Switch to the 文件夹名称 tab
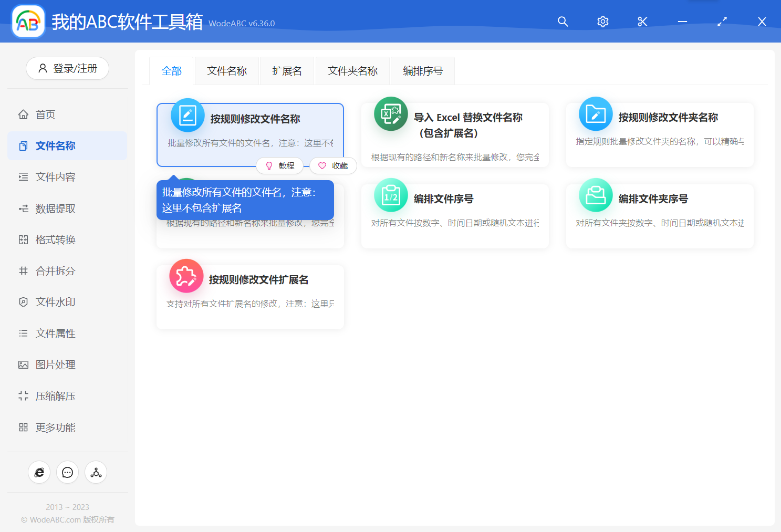The height and width of the screenshot is (532, 781). [x=352, y=70]
